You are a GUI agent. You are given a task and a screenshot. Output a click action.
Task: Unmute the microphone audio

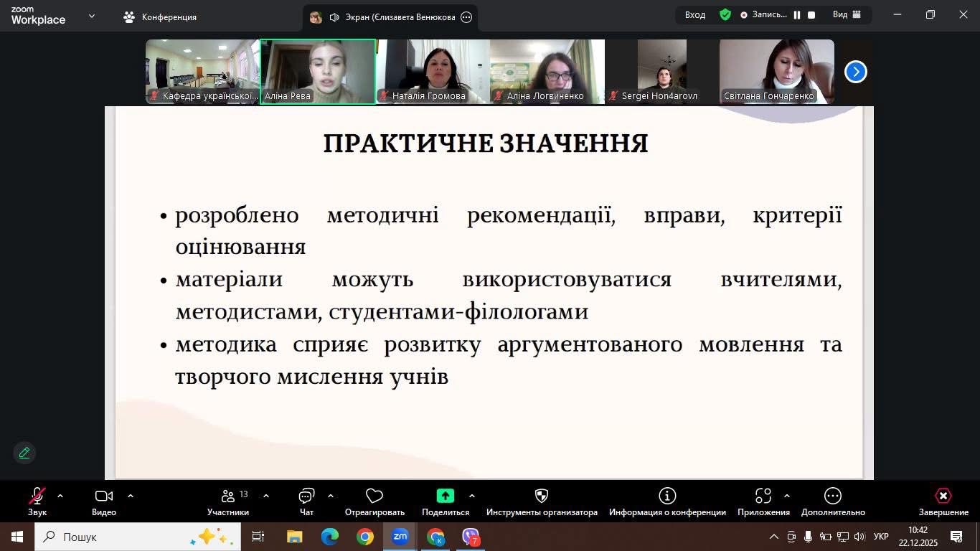point(37,496)
